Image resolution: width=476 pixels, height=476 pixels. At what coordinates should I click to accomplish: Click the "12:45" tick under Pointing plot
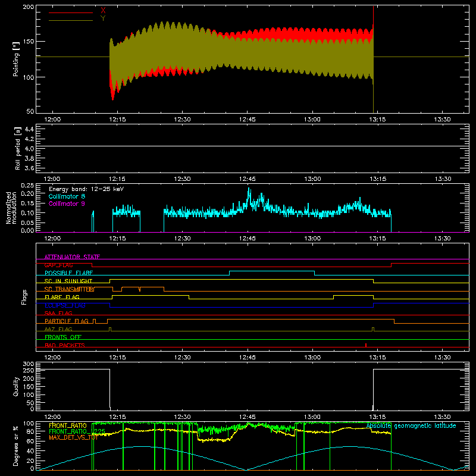click(x=247, y=120)
